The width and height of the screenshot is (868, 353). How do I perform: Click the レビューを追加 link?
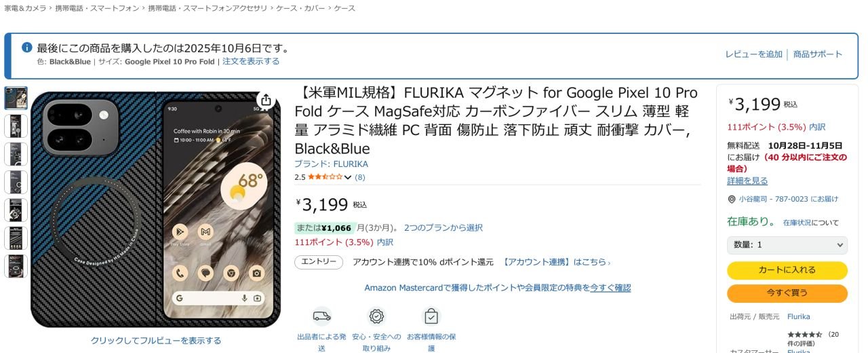(753, 54)
